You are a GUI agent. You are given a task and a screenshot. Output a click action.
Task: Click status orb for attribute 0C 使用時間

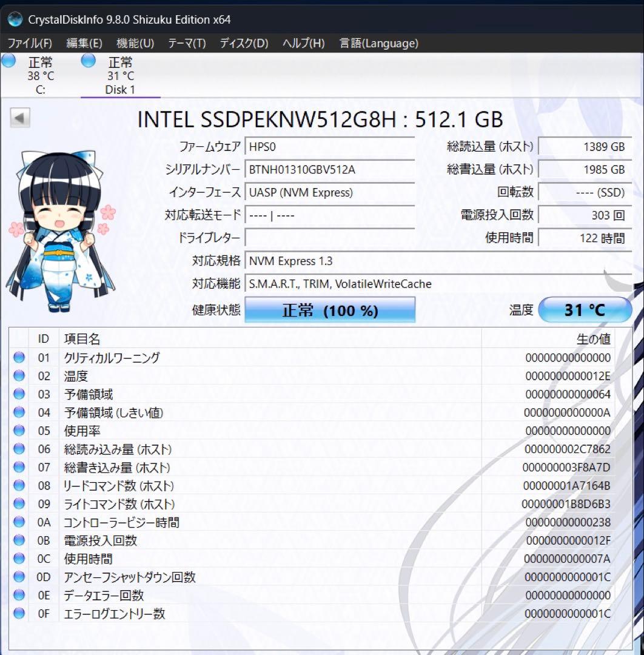click(19, 558)
